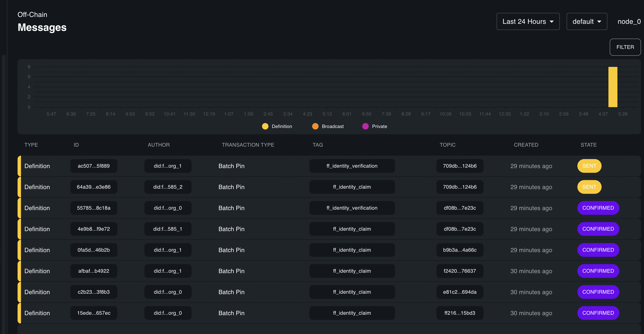
Task: Click the first SENT state badge
Action: (x=589, y=166)
